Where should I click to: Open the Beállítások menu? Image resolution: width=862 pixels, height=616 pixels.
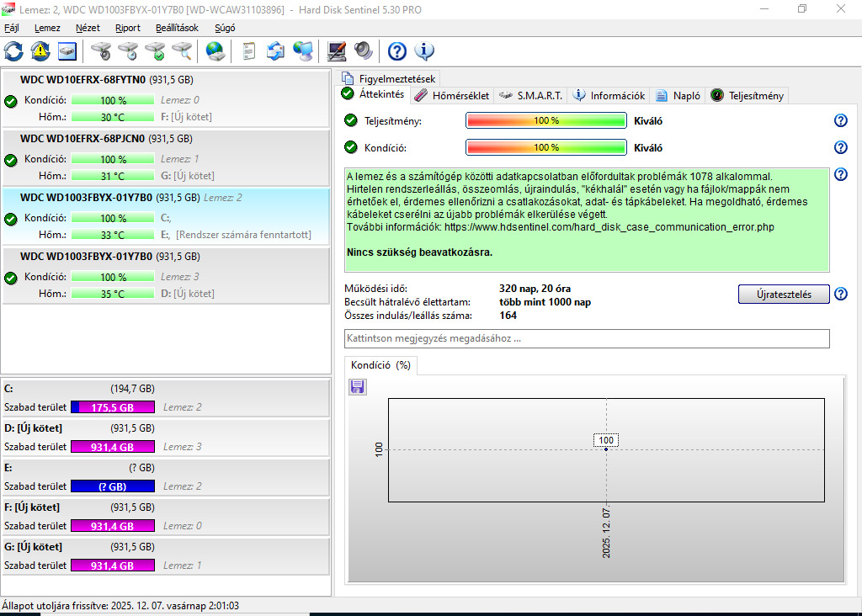[x=177, y=28]
